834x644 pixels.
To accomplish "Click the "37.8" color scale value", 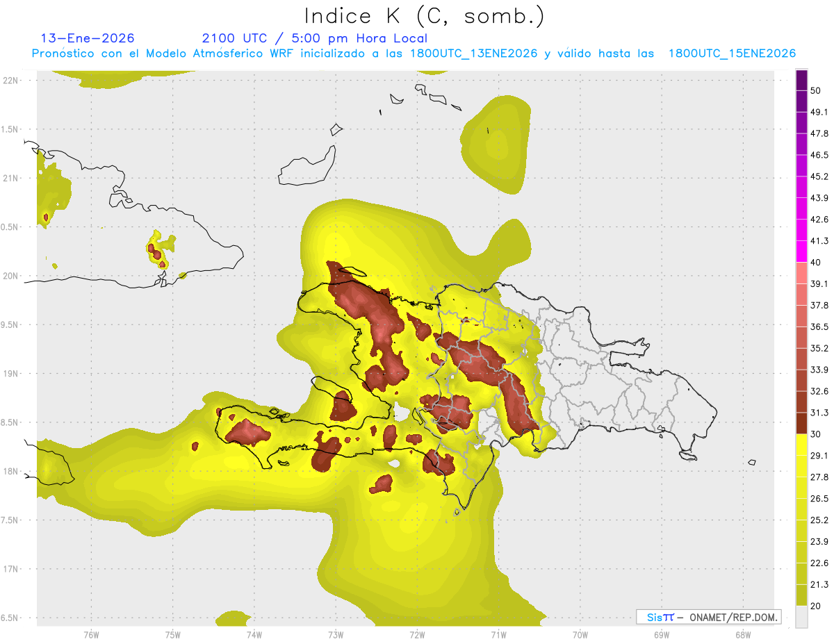I will pos(819,306).
